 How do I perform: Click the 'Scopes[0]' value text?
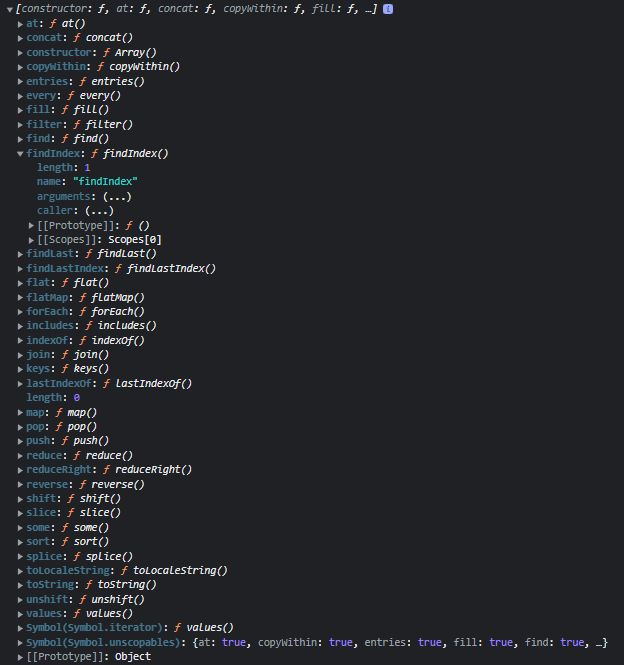point(135,240)
